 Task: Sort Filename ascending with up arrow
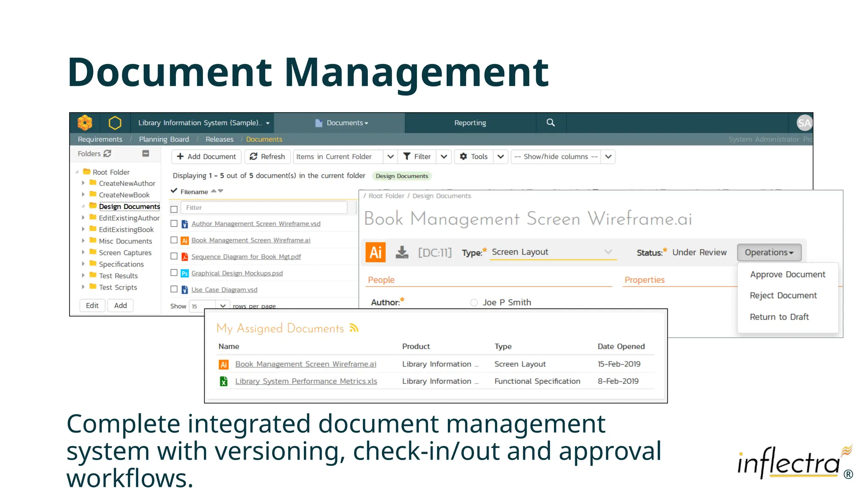(x=214, y=191)
